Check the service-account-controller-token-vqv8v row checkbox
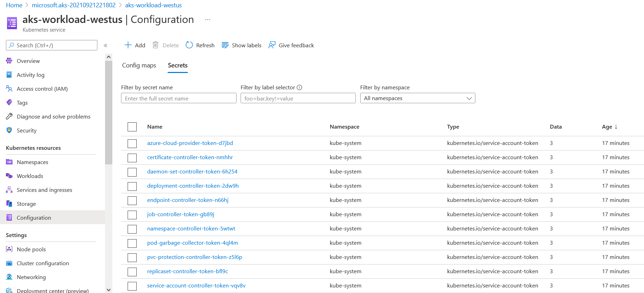Image resolution: width=644 pixels, height=293 pixels. (x=132, y=286)
